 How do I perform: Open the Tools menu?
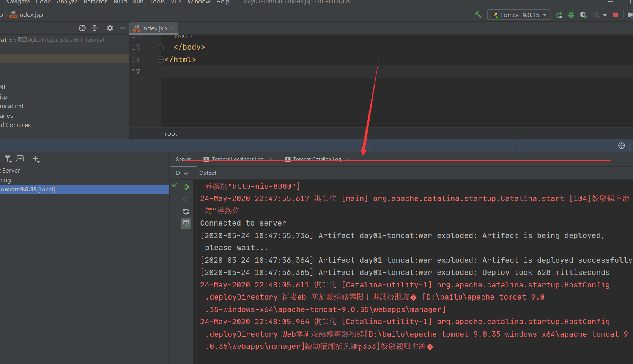click(x=157, y=2)
